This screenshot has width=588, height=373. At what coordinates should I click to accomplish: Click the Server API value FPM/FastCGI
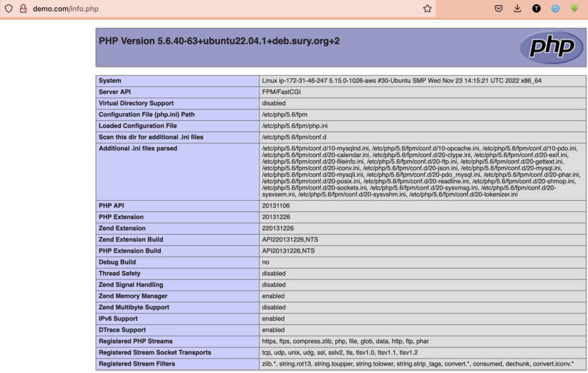tap(281, 92)
